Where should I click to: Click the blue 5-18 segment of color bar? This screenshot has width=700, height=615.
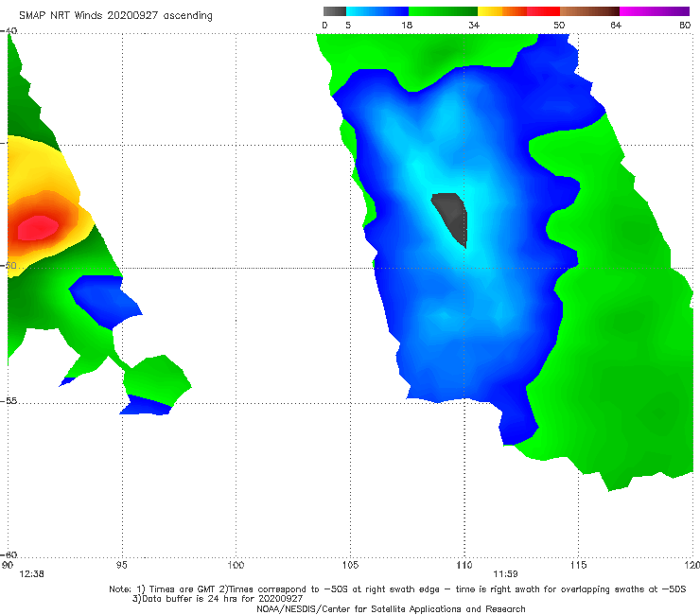(x=377, y=11)
